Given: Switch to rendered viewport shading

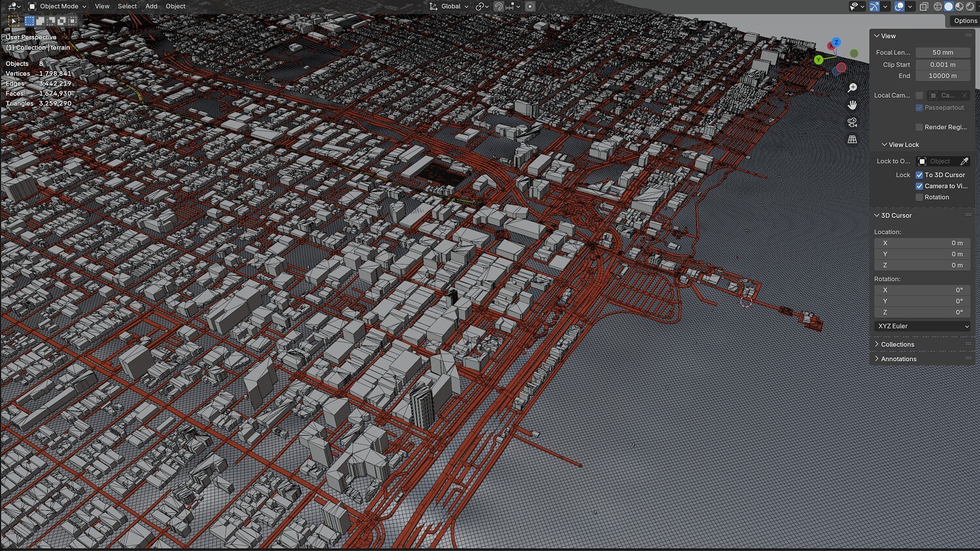Looking at the screenshot, I should 970,7.
